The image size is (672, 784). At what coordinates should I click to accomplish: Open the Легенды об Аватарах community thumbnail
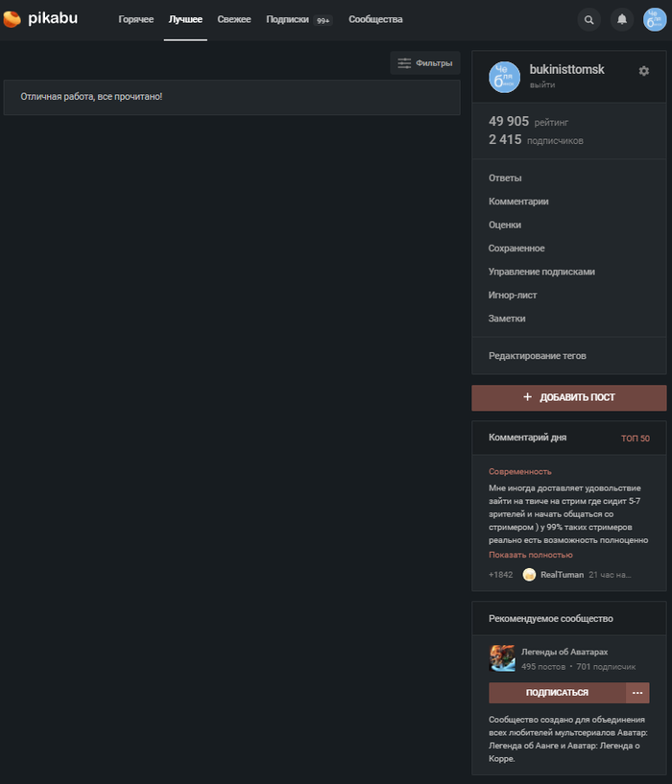tap(502, 658)
